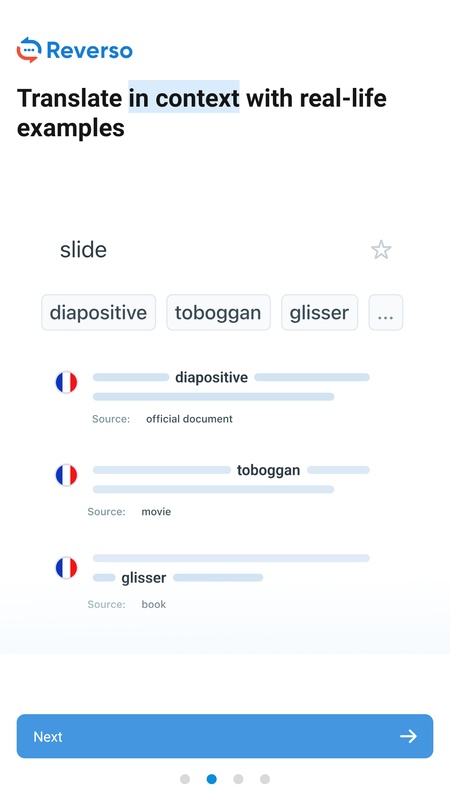Expand more translations with ellipsis chip

pyautogui.click(x=386, y=312)
